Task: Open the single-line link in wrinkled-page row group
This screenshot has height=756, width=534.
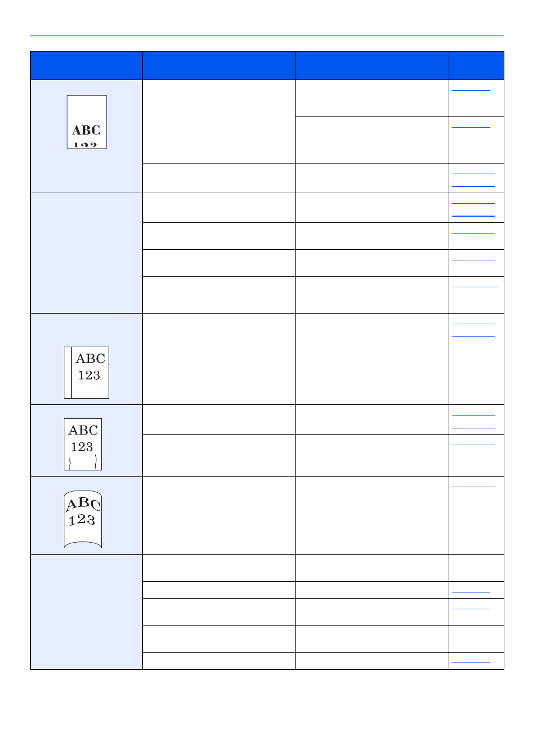Action: [474, 445]
